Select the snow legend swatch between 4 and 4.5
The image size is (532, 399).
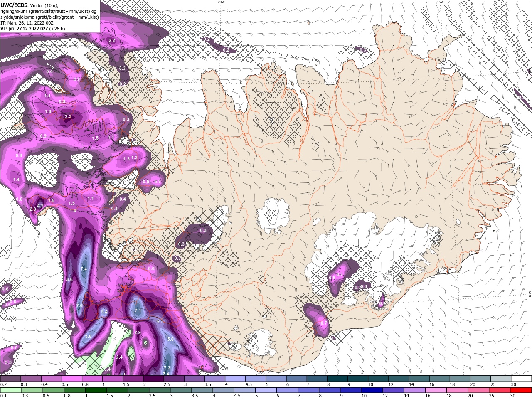[x=235, y=379]
